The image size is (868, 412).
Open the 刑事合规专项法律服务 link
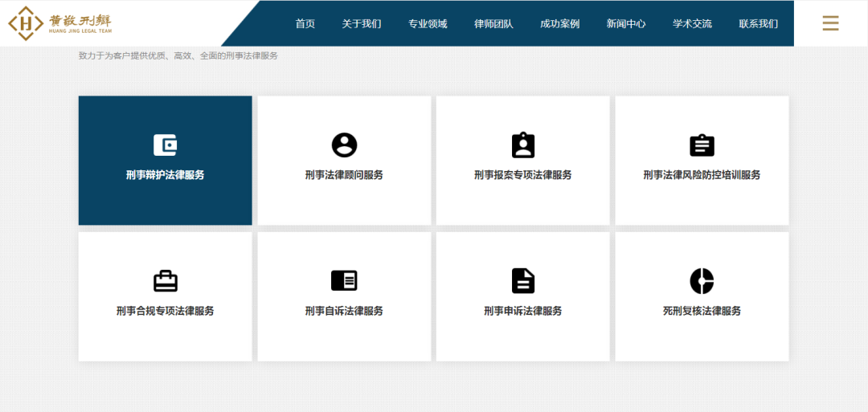click(x=165, y=312)
